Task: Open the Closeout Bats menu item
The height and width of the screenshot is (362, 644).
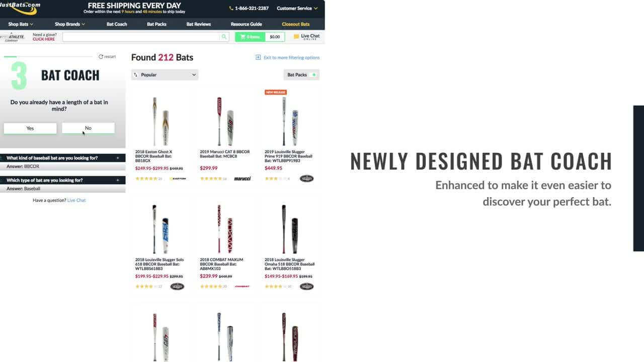Action: (x=296, y=24)
